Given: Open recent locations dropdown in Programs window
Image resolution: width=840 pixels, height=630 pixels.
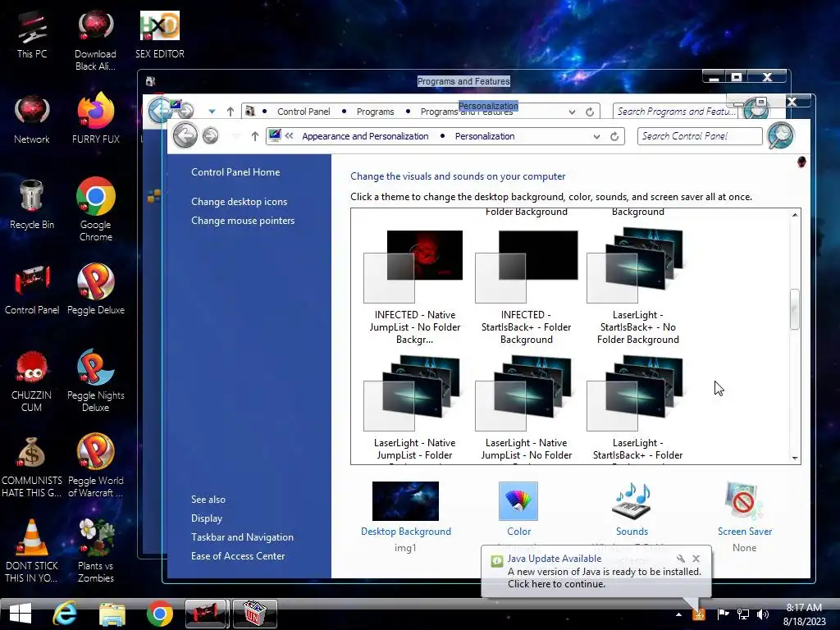Looking at the screenshot, I should click(212, 112).
